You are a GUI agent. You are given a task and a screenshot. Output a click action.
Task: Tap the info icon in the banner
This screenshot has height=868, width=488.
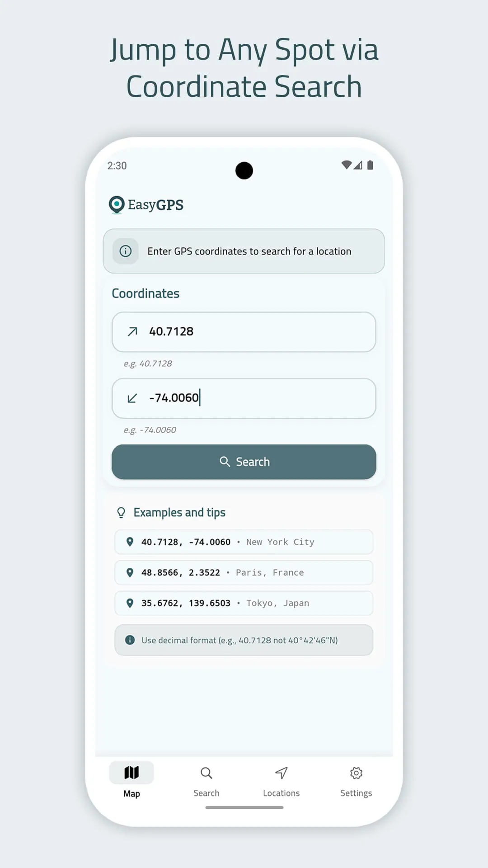pyautogui.click(x=126, y=251)
